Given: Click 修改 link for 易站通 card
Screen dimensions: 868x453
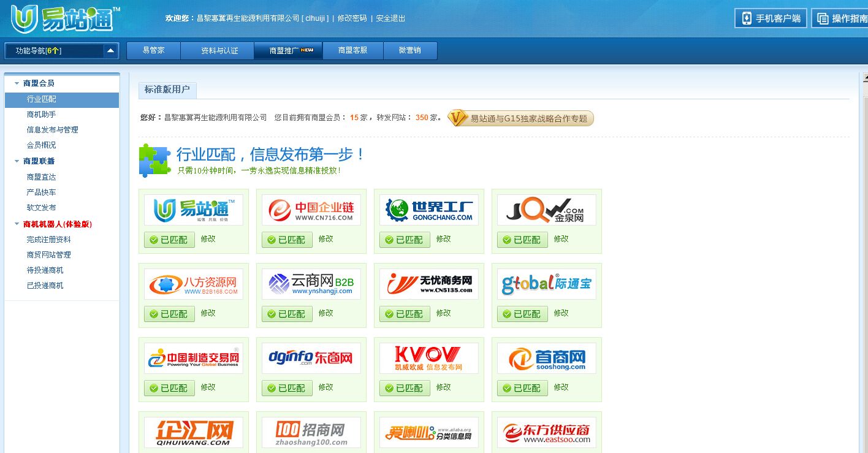Looking at the screenshot, I should pos(208,239).
